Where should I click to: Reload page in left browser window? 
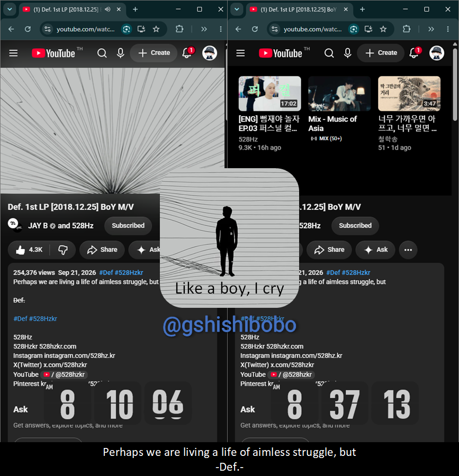click(x=28, y=29)
